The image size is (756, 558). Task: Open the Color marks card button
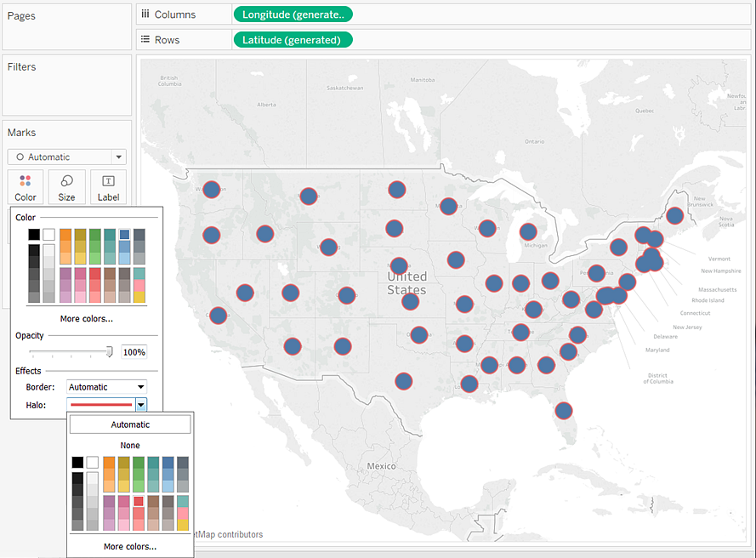point(25,187)
